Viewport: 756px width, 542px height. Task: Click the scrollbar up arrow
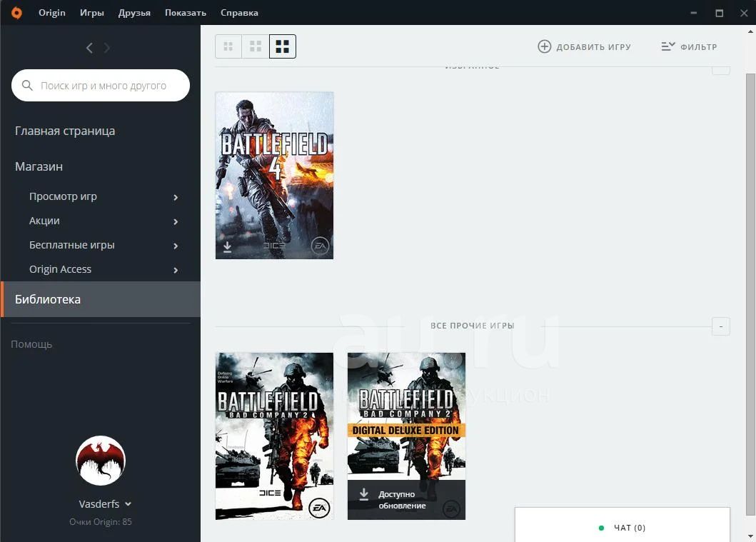(751, 31)
